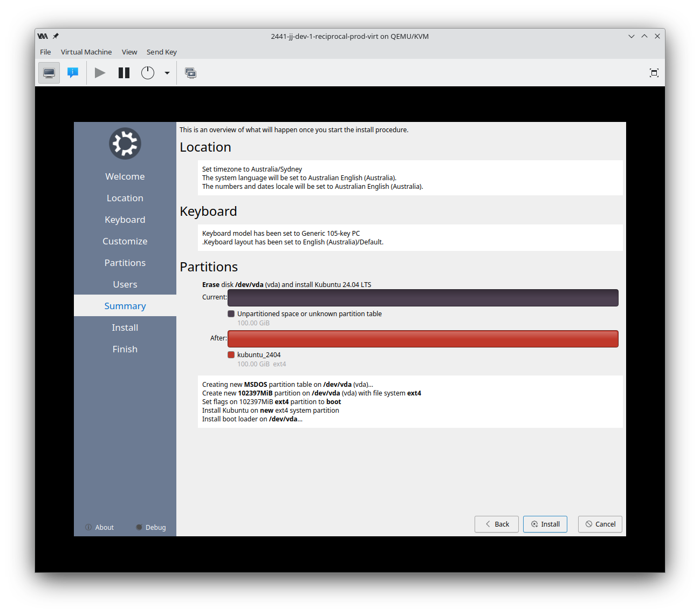Screen dimensions: 700x614
Task: Open the manage VM snapshots icon
Action: (x=191, y=73)
